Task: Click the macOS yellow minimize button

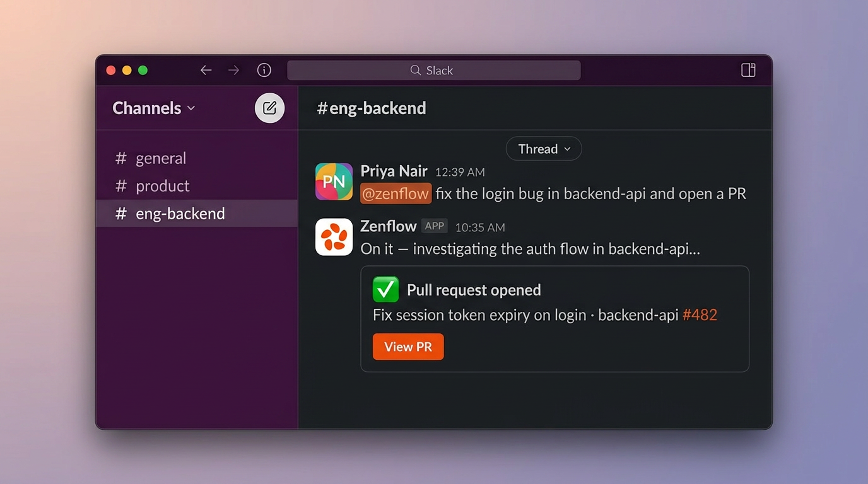Action: (x=127, y=70)
